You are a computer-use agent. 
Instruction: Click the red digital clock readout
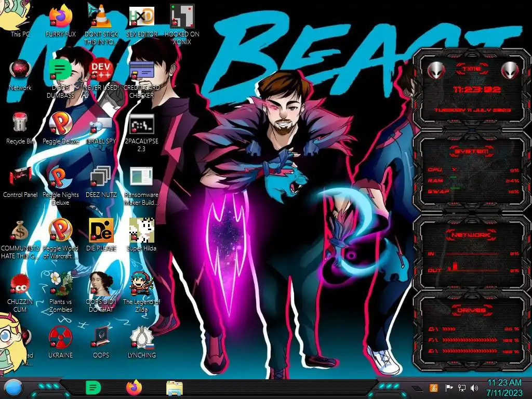(x=477, y=89)
